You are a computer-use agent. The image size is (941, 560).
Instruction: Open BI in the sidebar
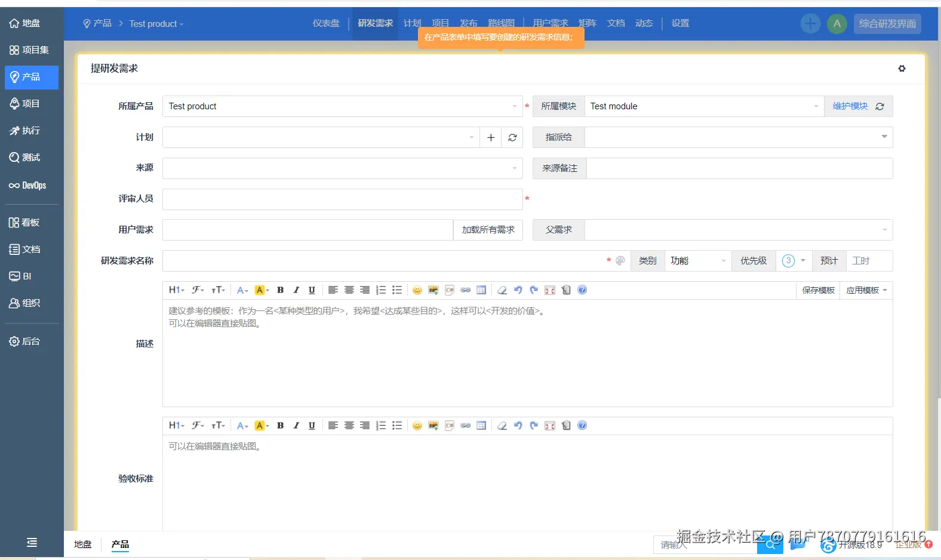[20, 276]
